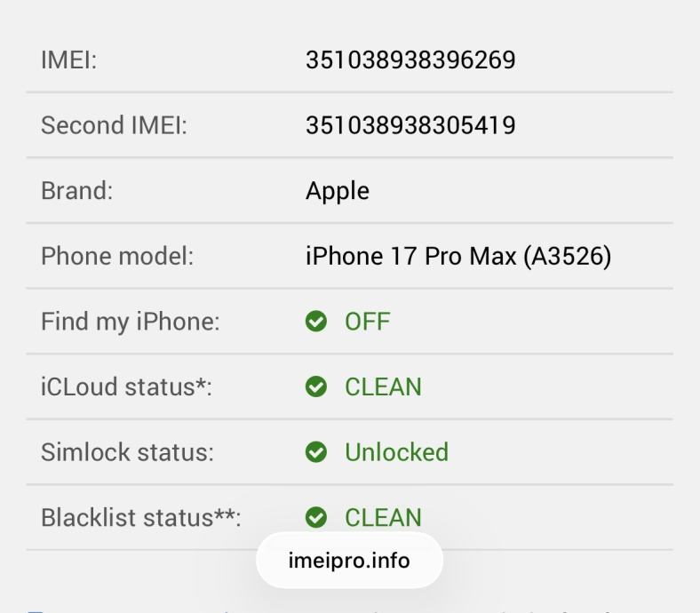Click the "Second IMEI:" label

point(114,125)
